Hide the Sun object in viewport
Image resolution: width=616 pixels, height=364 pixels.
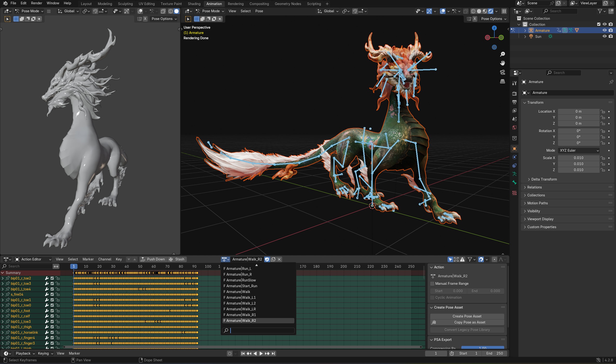pos(604,36)
